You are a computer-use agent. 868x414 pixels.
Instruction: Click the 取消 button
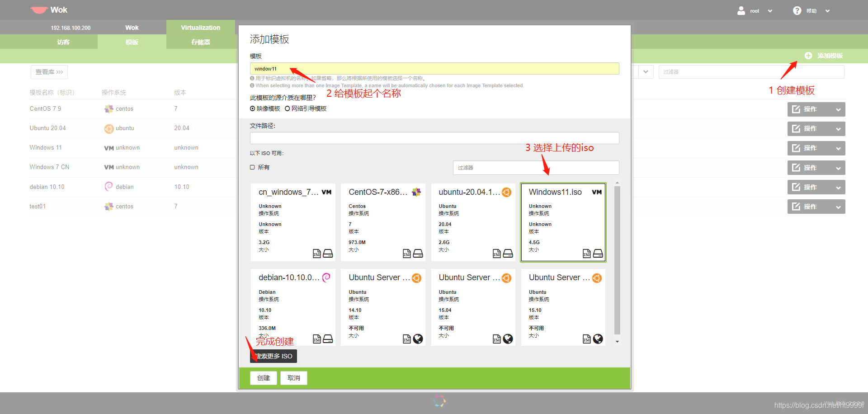(x=294, y=378)
